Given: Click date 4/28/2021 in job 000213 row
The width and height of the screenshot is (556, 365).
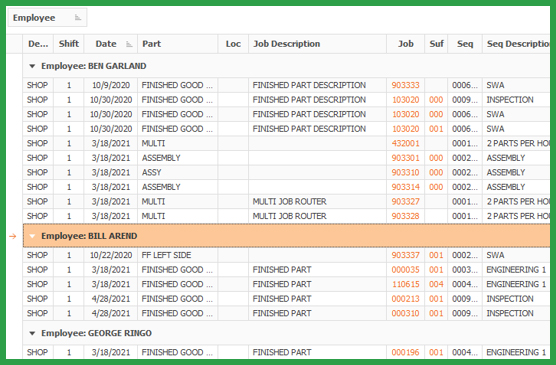Looking at the screenshot, I should [111, 299].
